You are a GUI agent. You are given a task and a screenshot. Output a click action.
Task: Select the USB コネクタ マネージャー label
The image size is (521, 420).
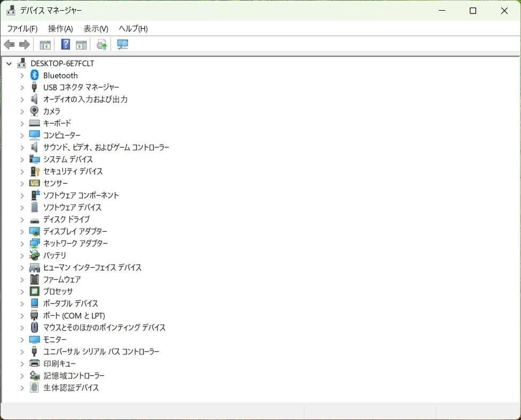pos(81,88)
